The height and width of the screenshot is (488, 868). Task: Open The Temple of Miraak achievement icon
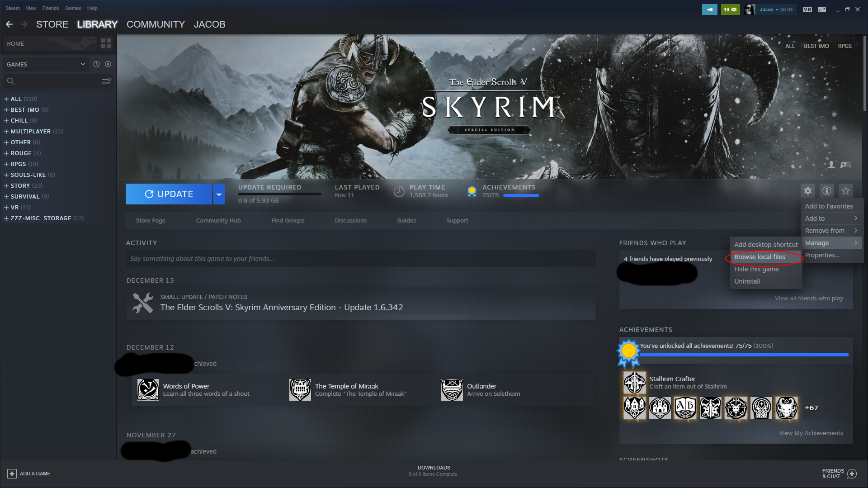(300, 390)
